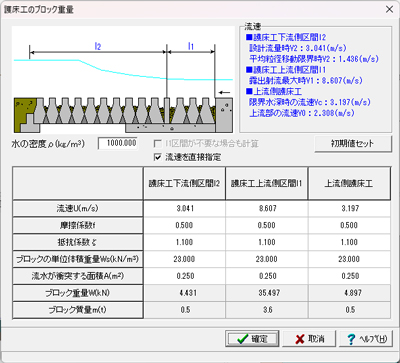The image size is (400, 363).
Task: Select velocity cell 8.607 in table
Action: tap(267, 208)
